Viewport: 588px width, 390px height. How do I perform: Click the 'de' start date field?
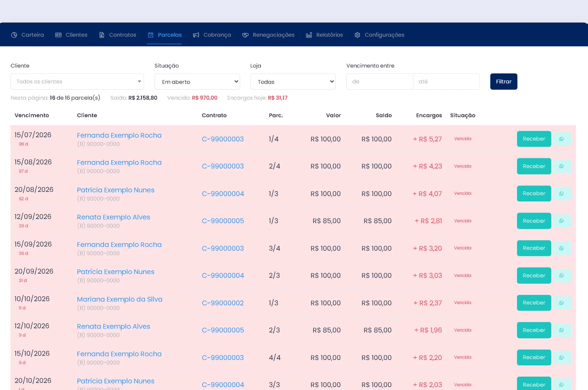[380, 82]
